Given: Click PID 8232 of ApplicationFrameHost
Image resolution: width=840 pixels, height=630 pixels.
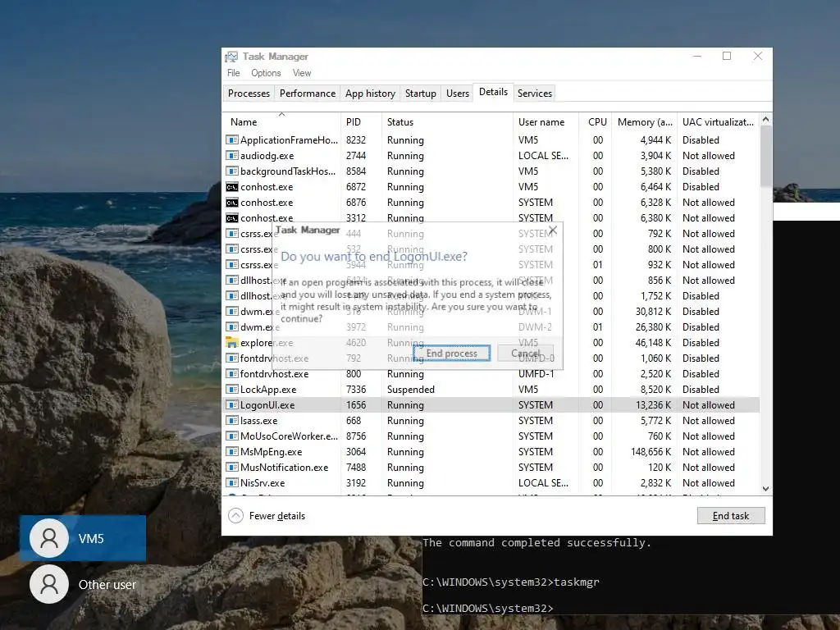Looking at the screenshot, I should click(356, 139).
